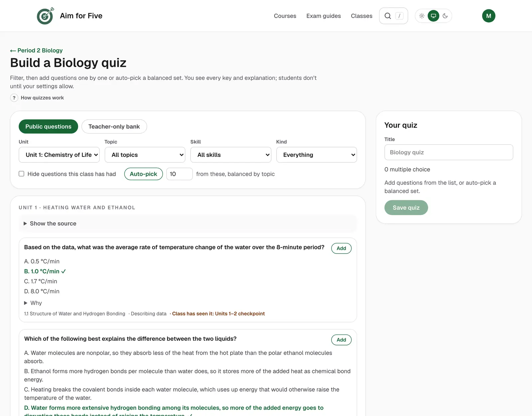Image resolution: width=532 pixels, height=416 pixels.
Task: Click the auto-pick question count field
Action: (179, 174)
